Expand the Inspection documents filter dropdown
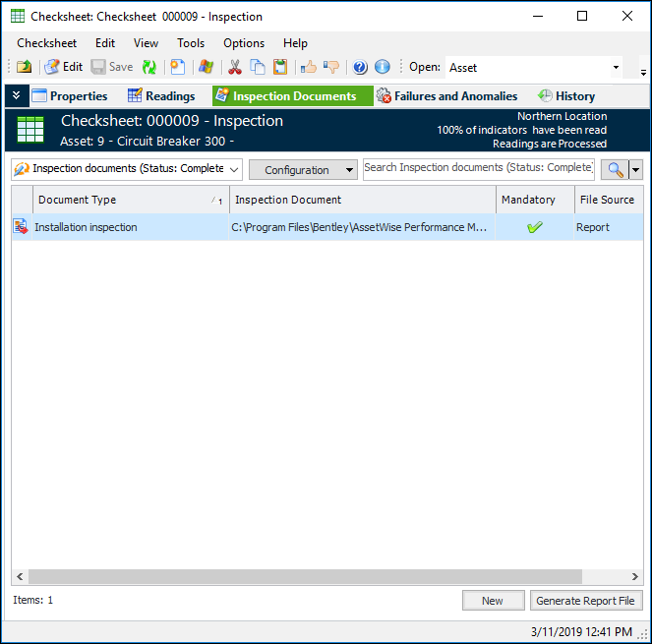Viewport: 652px width, 644px height. [x=234, y=169]
